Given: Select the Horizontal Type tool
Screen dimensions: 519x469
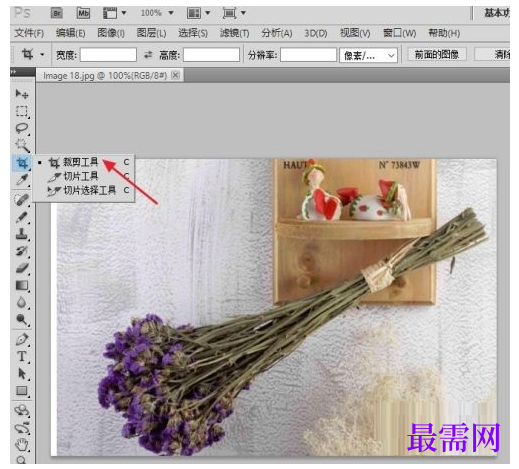Looking at the screenshot, I should pyautogui.click(x=22, y=356).
